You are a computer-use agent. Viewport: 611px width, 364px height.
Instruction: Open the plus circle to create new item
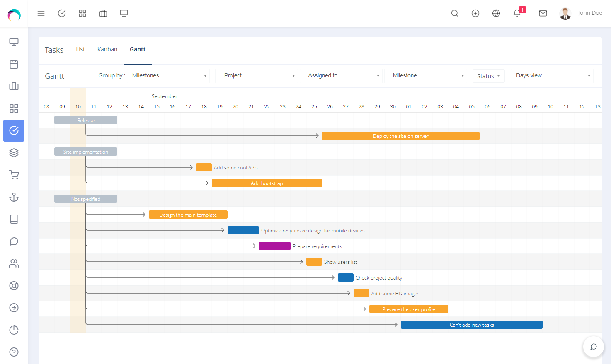pos(475,13)
